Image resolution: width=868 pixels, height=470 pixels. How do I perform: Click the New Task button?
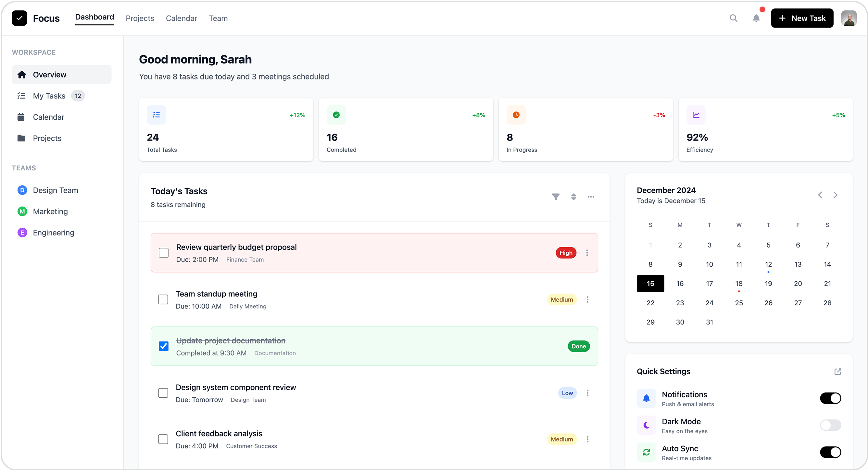click(x=802, y=18)
